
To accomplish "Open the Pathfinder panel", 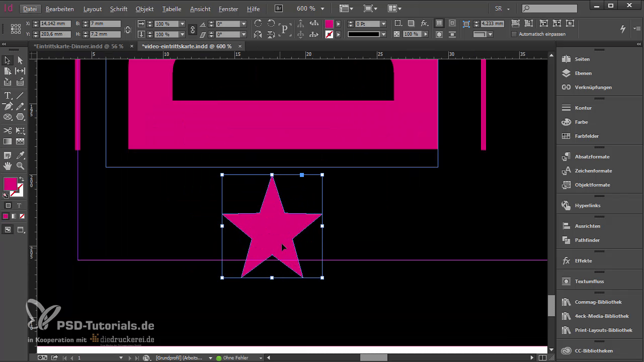I will tap(587, 240).
